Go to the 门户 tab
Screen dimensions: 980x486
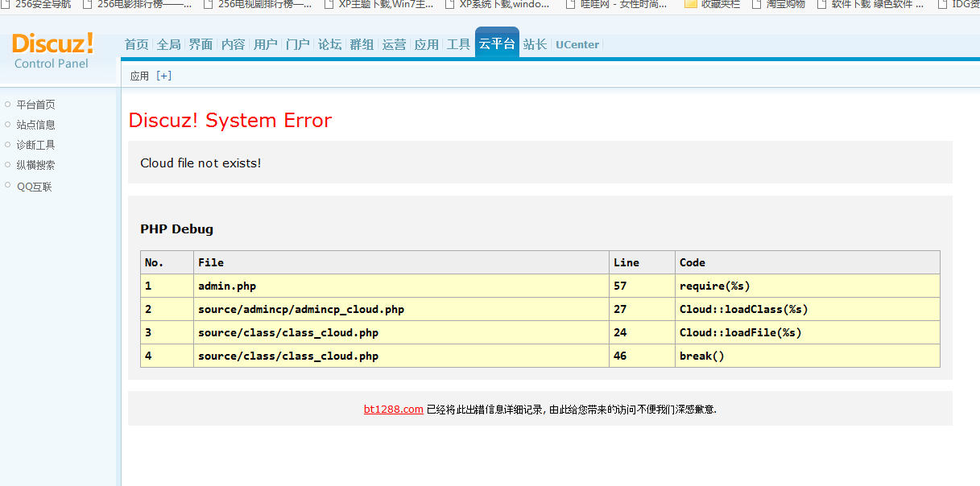pos(297,44)
